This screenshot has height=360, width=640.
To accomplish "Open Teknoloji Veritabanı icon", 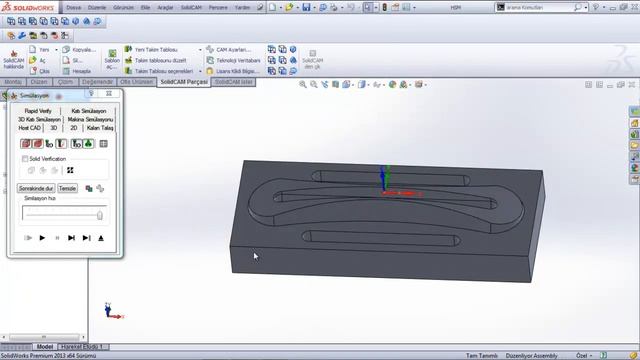I will [210, 60].
